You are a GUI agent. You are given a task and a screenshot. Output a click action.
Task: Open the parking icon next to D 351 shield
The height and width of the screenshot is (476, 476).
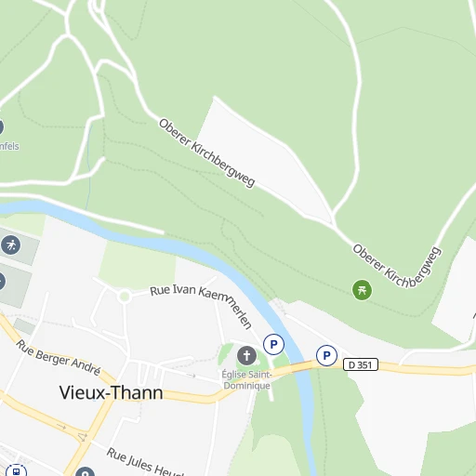(326, 355)
